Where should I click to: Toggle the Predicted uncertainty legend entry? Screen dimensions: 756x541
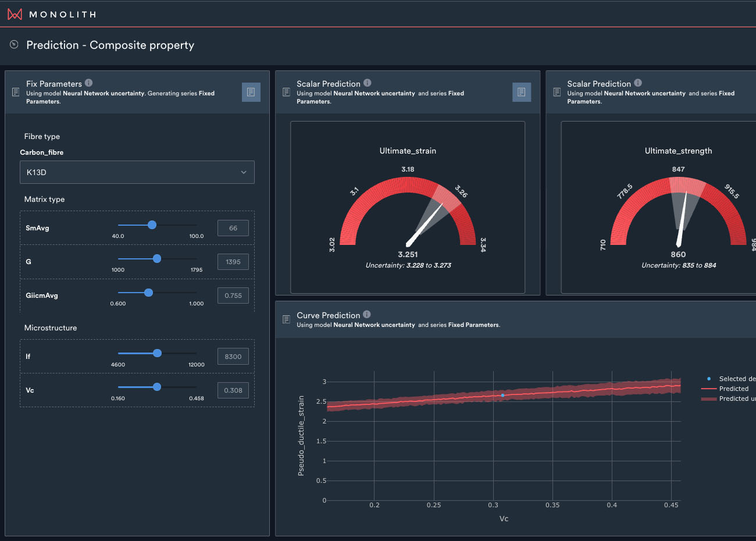728,398
